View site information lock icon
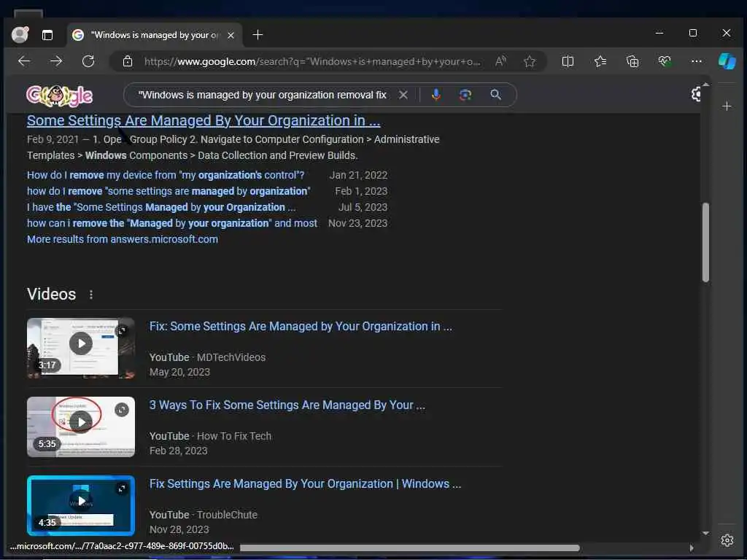The height and width of the screenshot is (560, 747). tap(128, 61)
